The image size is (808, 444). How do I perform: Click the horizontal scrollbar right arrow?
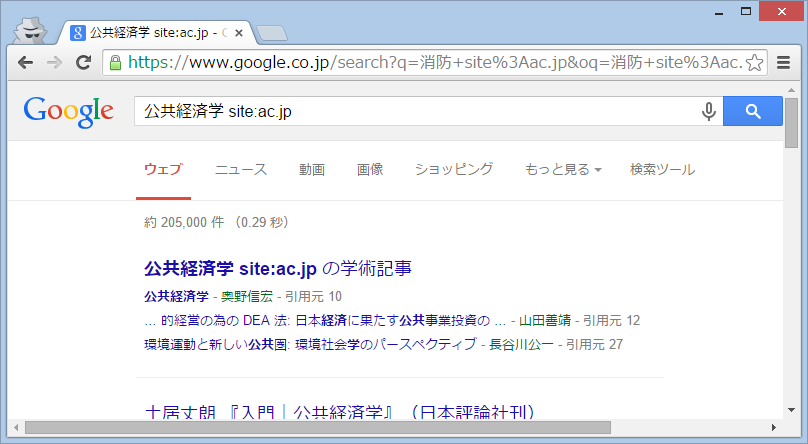773,428
